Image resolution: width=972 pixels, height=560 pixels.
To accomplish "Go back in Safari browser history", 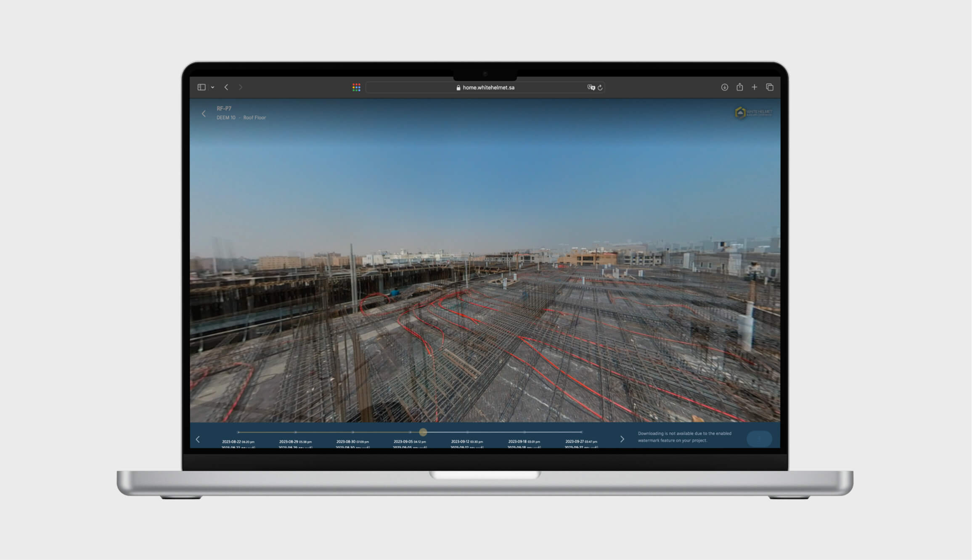I will (x=226, y=87).
